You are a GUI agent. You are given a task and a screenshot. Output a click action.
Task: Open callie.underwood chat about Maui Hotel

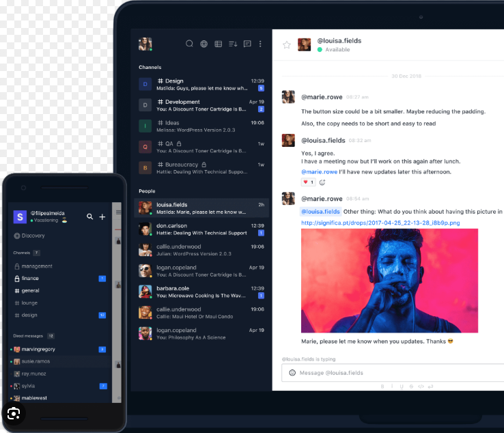coord(201,312)
